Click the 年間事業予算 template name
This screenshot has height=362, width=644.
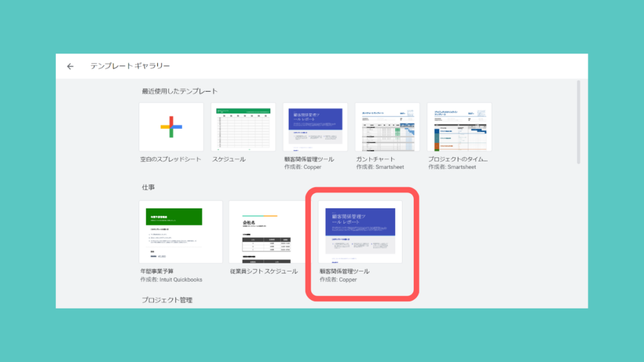click(x=157, y=271)
